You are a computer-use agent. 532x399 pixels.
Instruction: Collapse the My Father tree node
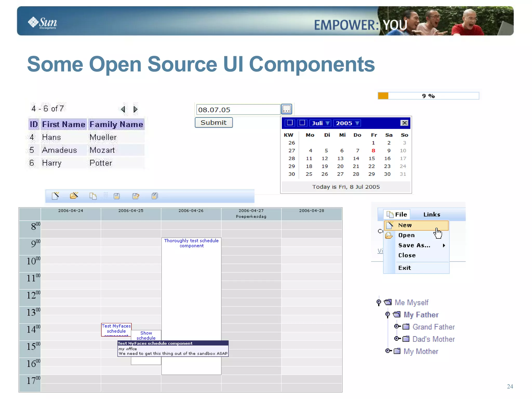point(388,315)
